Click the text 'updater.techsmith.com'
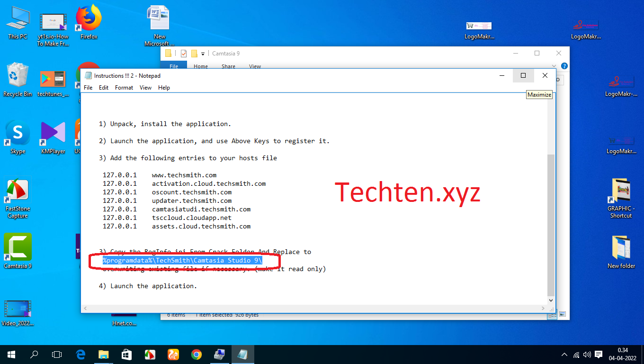Viewport: 644px width, 364px height. point(192,200)
